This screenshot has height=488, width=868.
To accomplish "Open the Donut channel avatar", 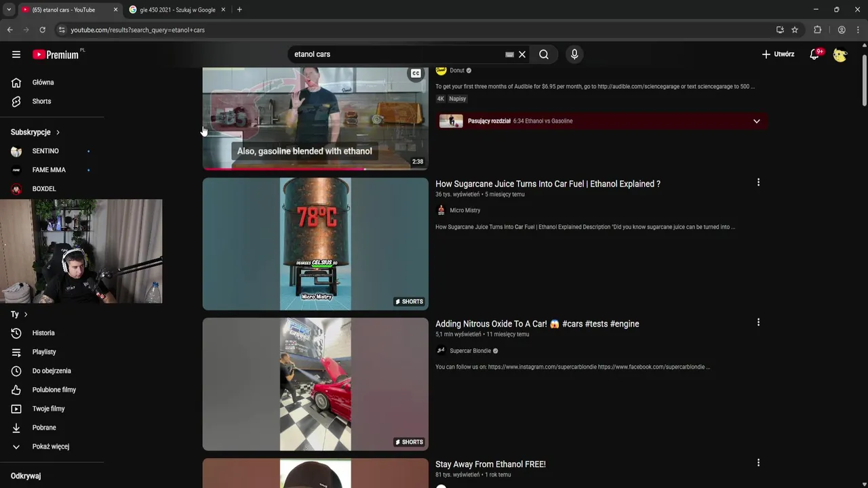I will pos(441,70).
